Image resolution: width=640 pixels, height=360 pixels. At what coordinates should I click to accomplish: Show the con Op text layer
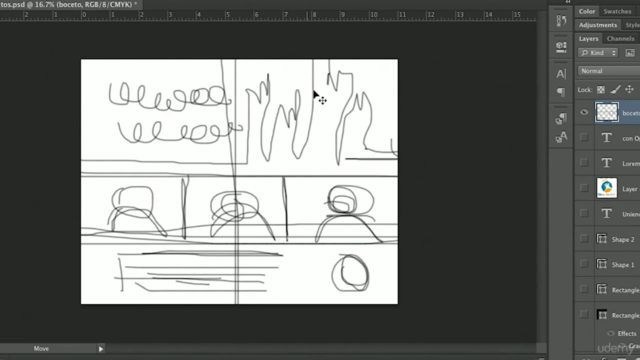point(584,138)
